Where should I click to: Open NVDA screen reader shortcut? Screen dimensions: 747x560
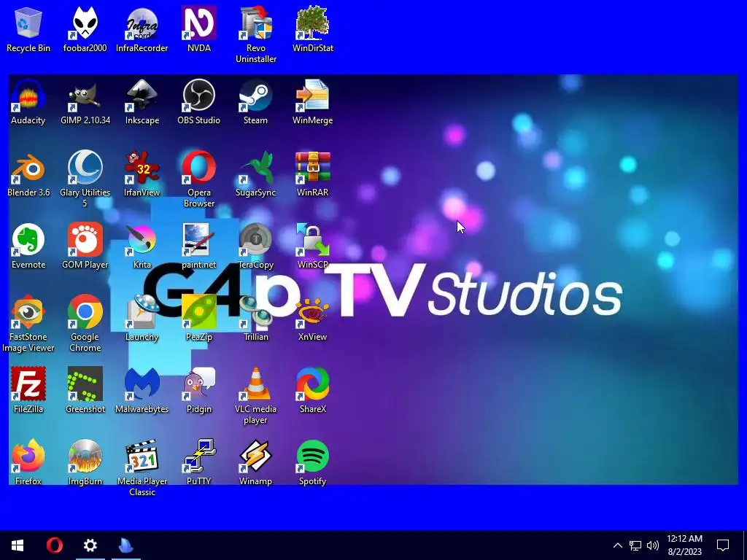[x=198, y=29]
